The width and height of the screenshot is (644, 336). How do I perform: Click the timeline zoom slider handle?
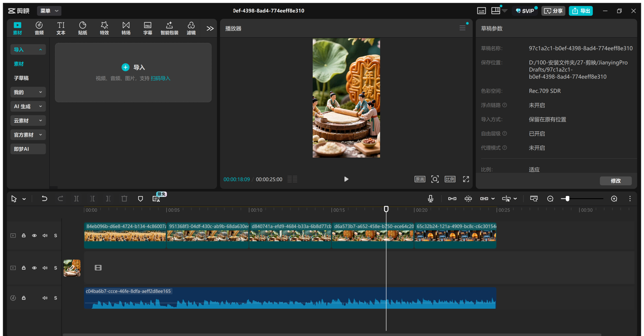(567, 199)
